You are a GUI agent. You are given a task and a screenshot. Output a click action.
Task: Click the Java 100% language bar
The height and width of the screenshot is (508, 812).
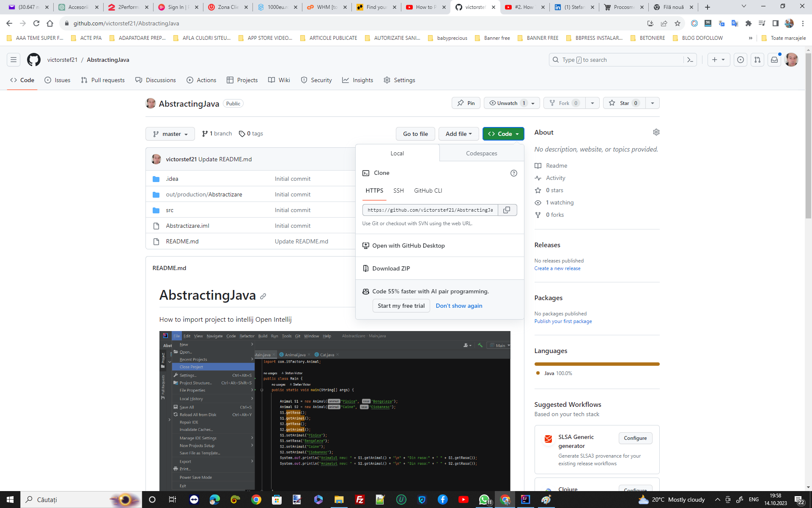point(596,364)
